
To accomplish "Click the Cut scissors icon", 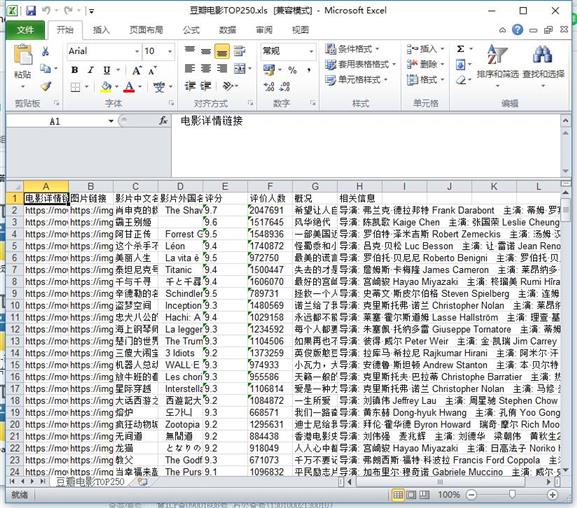I will (x=46, y=51).
